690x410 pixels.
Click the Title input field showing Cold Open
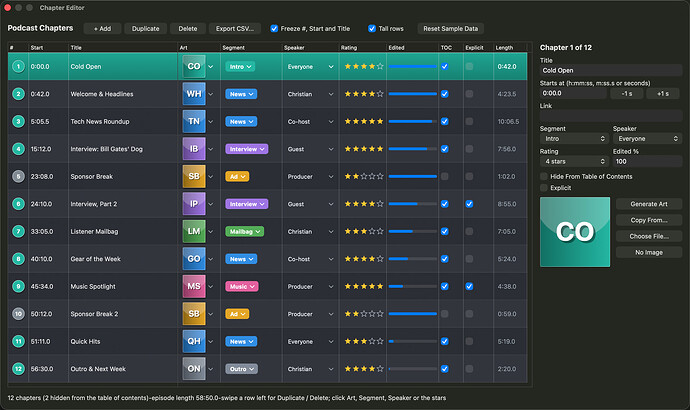[x=611, y=70]
